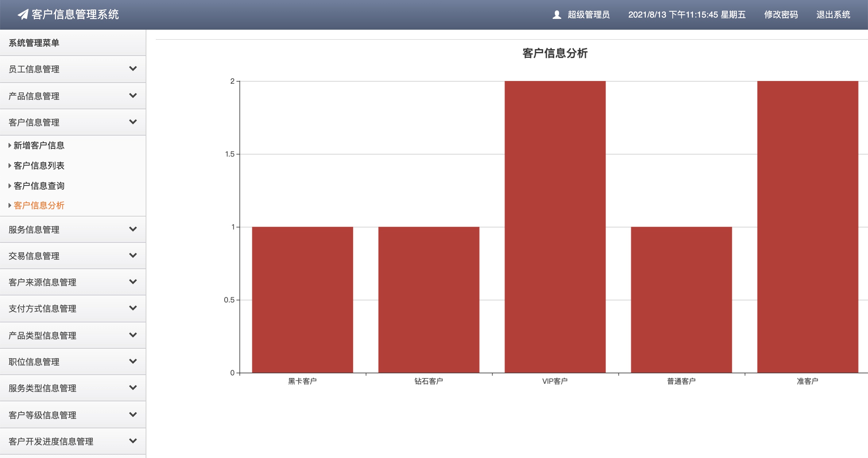Open 客户信息列表 submenu item

click(x=39, y=166)
